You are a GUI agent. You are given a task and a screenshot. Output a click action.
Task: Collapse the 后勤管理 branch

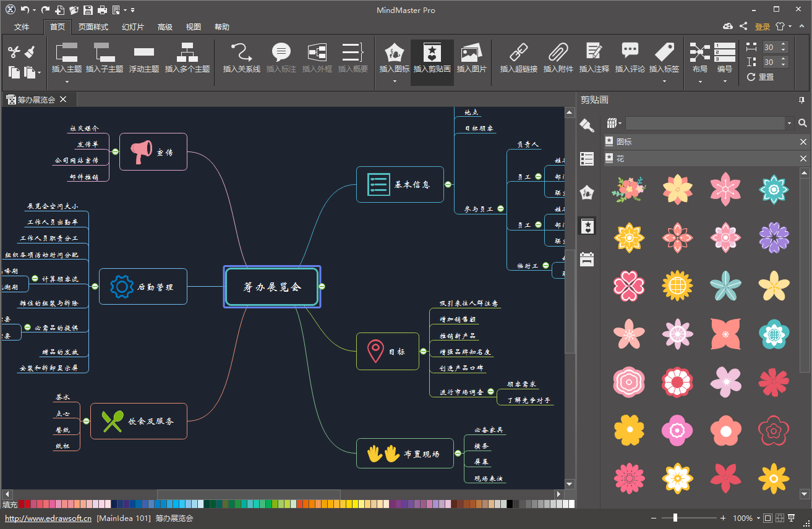(x=95, y=286)
